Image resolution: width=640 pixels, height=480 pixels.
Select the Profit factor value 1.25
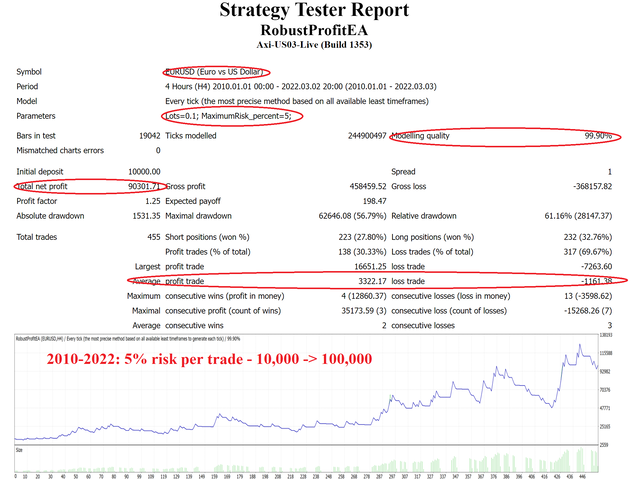click(x=153, y=201)
